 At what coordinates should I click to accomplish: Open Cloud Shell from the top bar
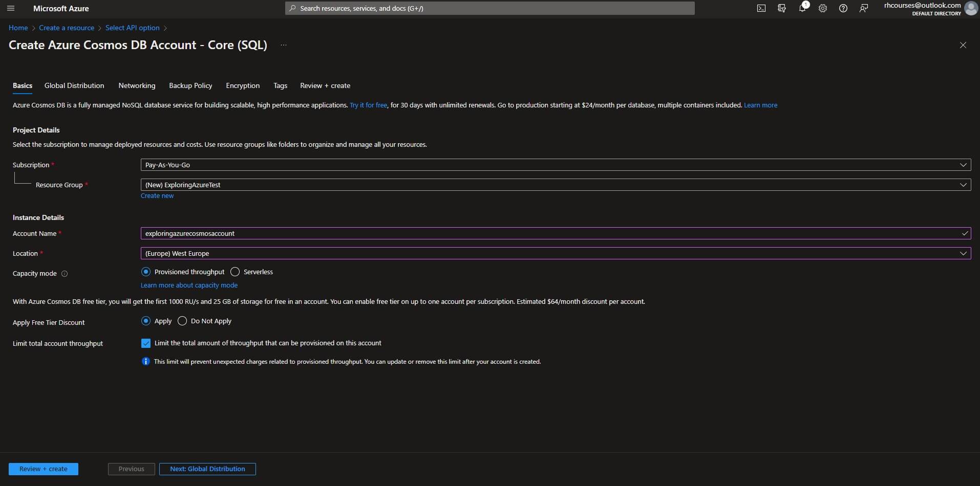[761, 8]
